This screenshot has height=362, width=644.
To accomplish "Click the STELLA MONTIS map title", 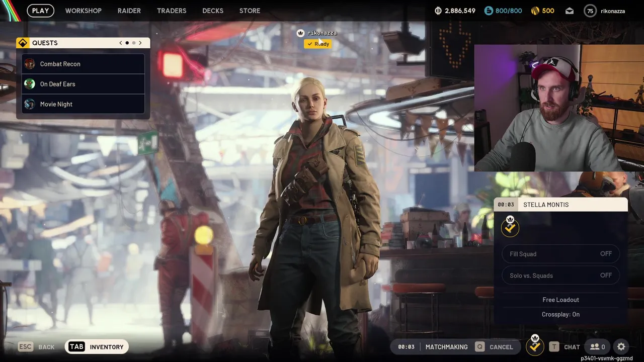I will tap(546, 205).
